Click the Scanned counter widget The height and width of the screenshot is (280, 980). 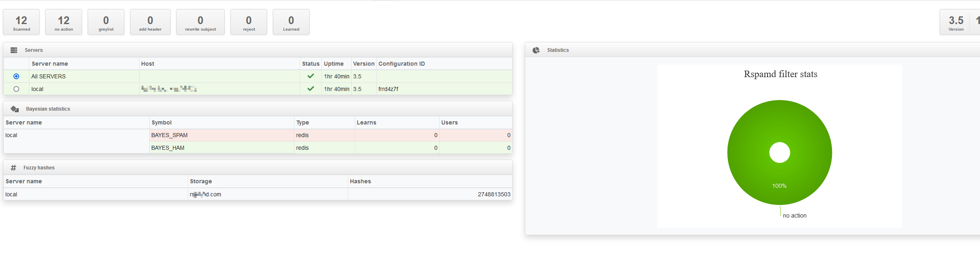[x=21, y=22]
